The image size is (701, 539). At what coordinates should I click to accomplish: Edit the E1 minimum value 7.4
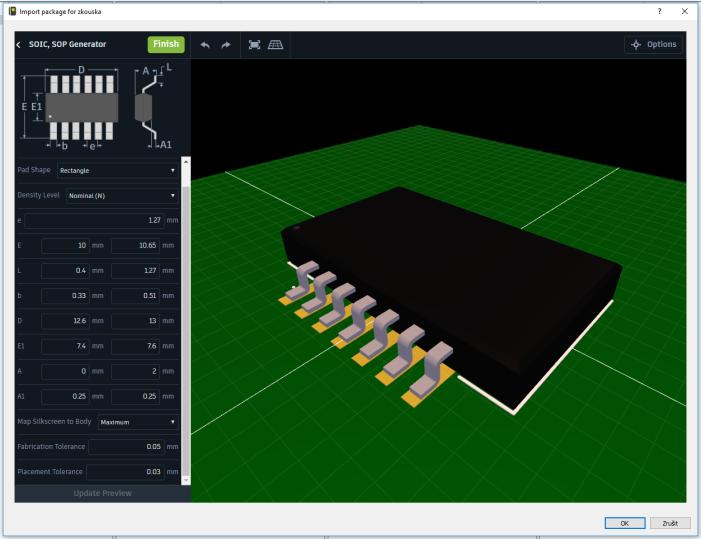click(x=65, y=346)
